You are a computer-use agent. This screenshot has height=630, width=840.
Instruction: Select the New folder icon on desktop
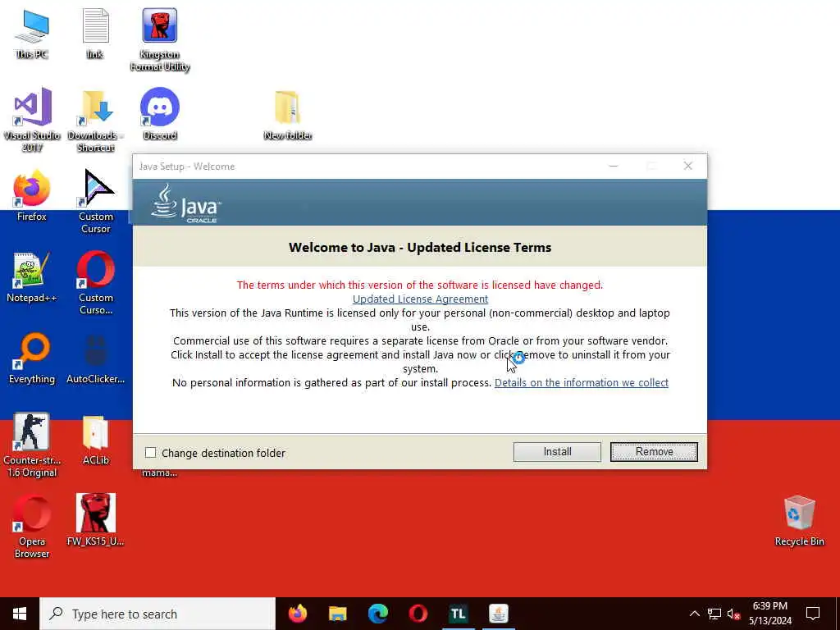coord(288,115)
